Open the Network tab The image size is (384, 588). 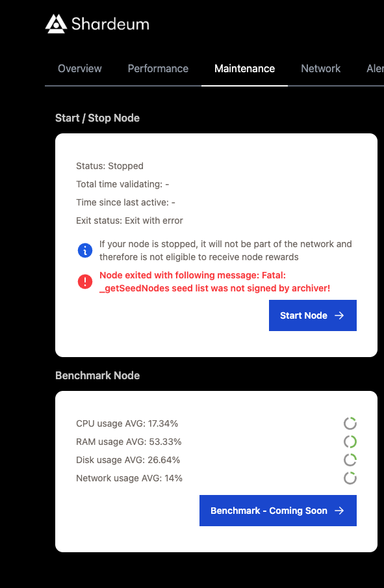point(320,68)
